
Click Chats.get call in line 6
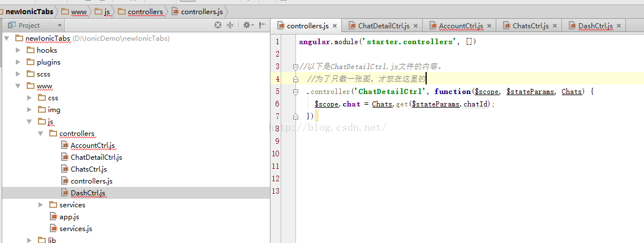390,104
